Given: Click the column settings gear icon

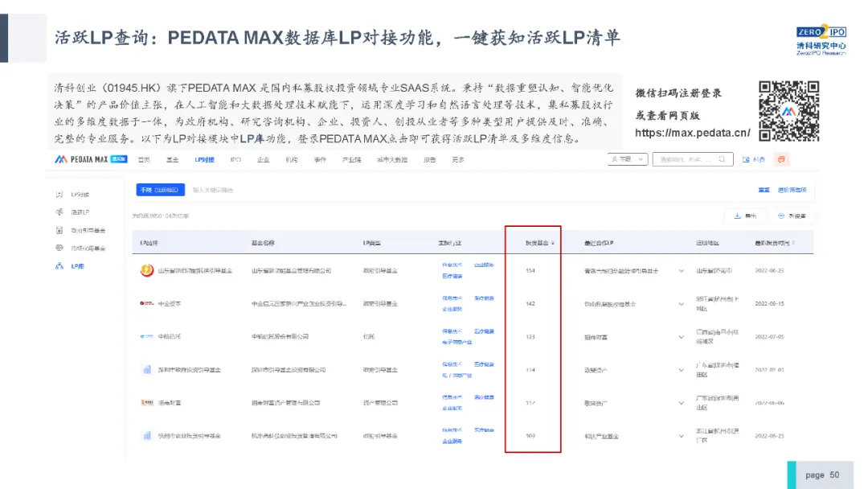Looking at the screenshot, I should tap(781, 216).
